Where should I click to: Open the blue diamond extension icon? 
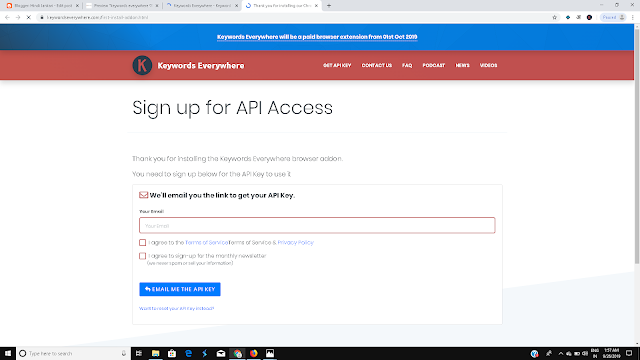tap(568, 18)
